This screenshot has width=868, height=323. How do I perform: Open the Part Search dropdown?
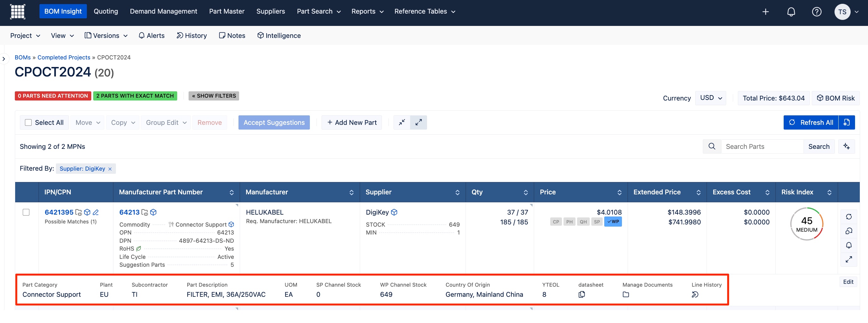[319, 11]
